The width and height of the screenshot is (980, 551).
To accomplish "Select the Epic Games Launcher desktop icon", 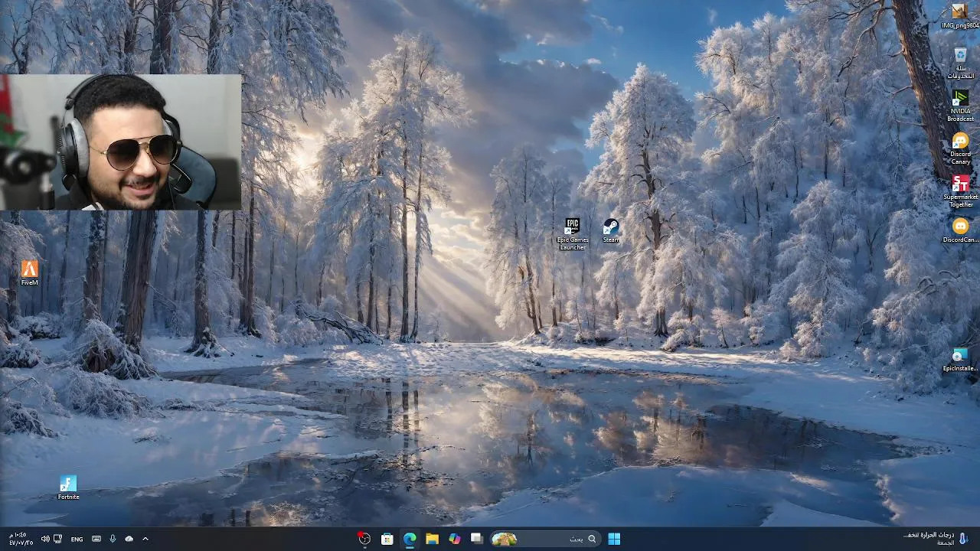I will pyautogui.click(x=573, y=233).
